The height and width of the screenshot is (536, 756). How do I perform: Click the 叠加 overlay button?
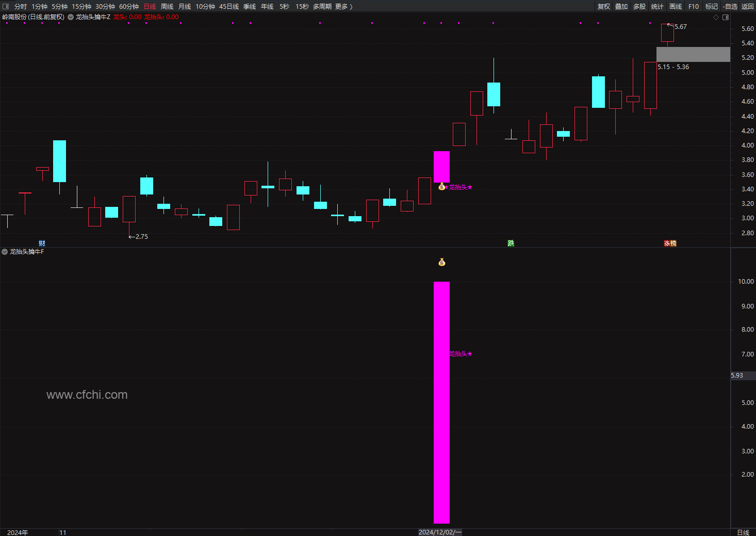click(621, 7)
